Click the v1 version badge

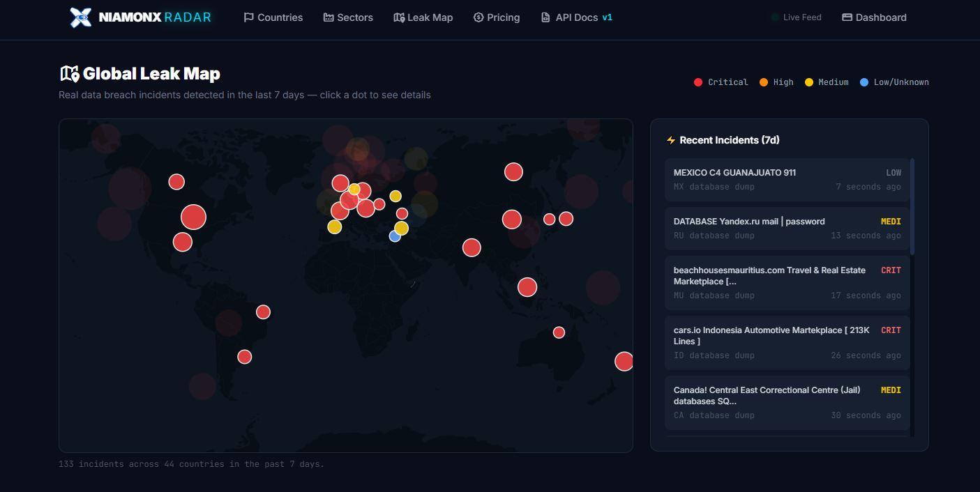click(607, 17)
